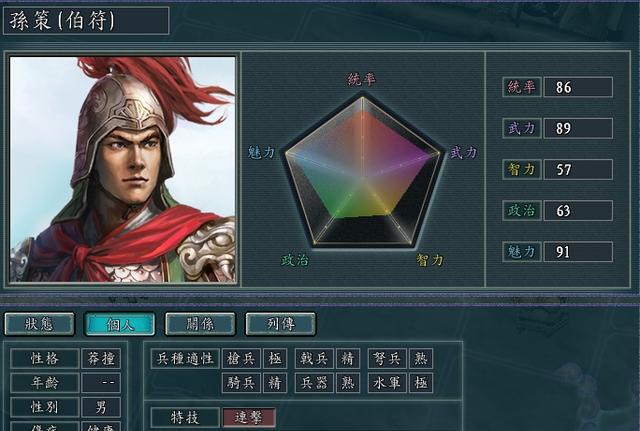Select the 魅力 stat label with value 91
Image resolution: width=640 pixels, height=431 pixels.
coord(522,252)
